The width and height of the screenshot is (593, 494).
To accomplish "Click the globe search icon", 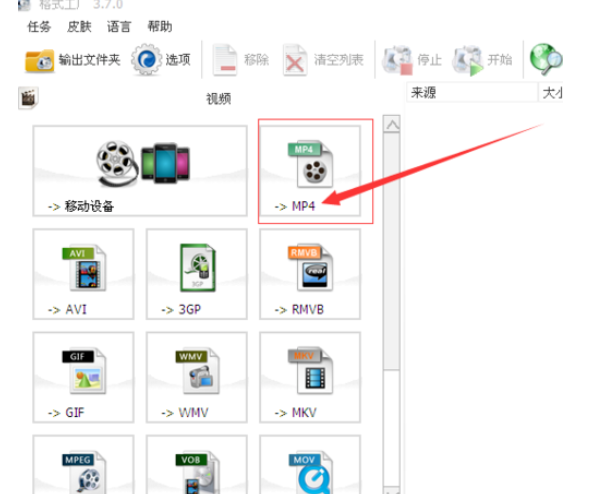I will 546,59.
